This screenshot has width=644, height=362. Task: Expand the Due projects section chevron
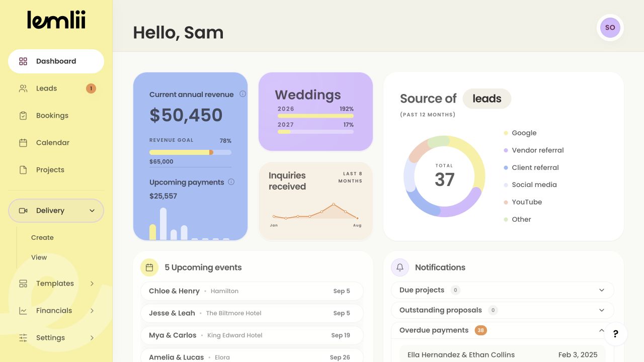click(x=602, y=290)
